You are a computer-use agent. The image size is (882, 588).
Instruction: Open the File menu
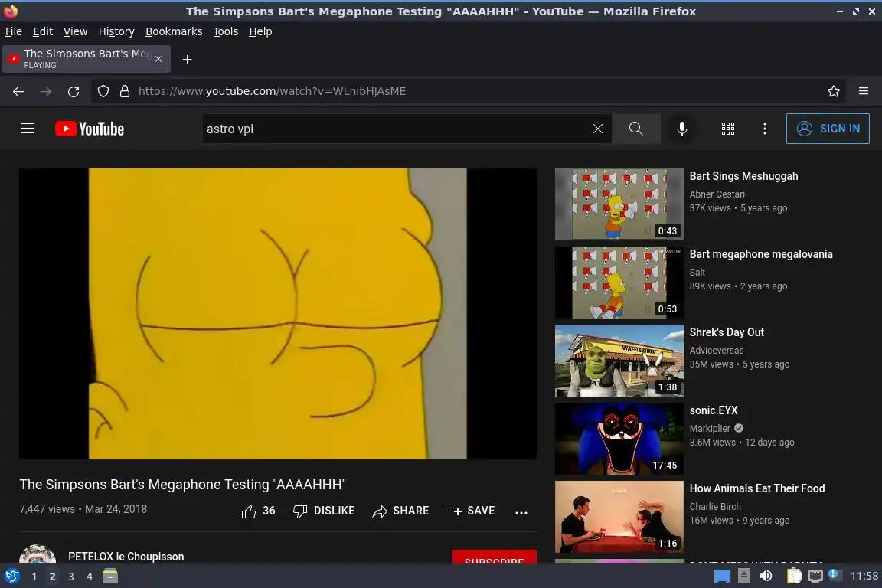click(x=14, y=31)
